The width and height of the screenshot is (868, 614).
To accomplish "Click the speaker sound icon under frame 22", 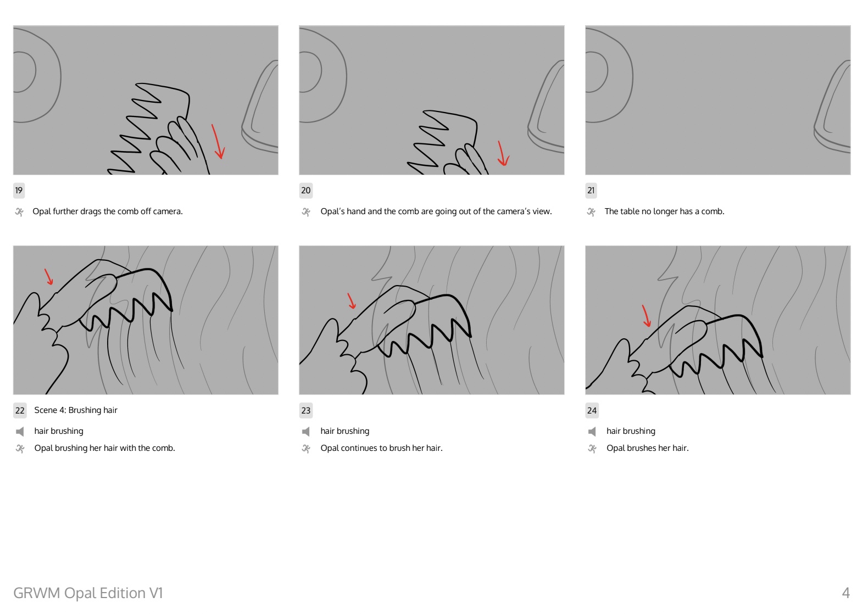I will coord(20,432).
